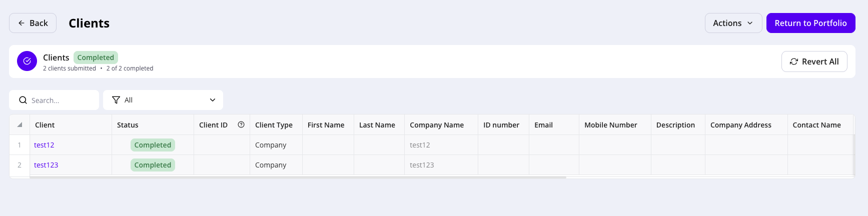Click the Revert All refresh icon
This screenshot has width=868, height=216.
click(x=794, y=61)
